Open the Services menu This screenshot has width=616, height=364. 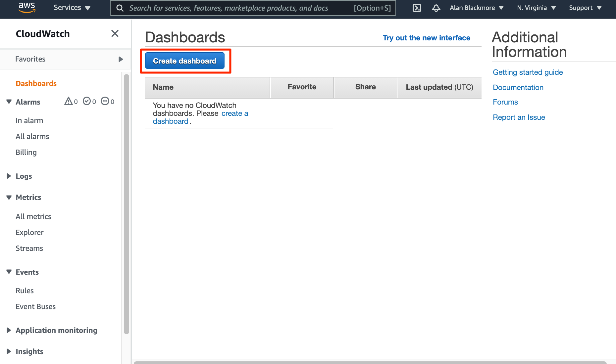point(72,8)
